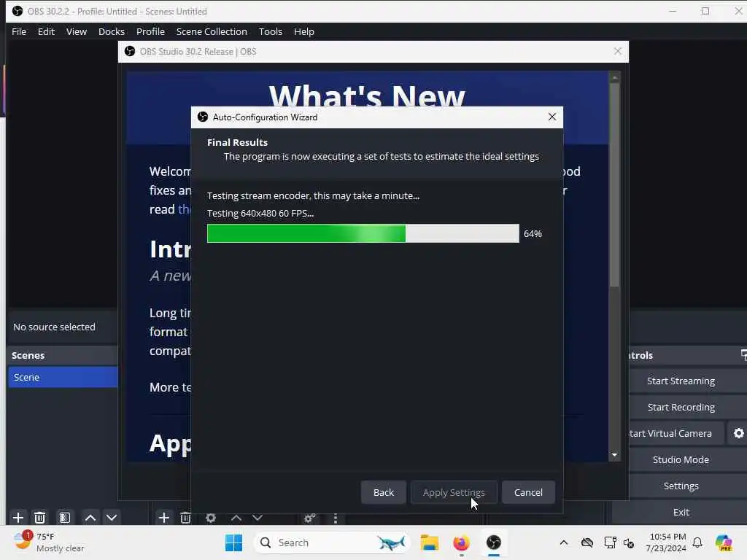Open File Explorer from taskbar
The width and height of the screenshot is (747, 560).
coord(429,542)
